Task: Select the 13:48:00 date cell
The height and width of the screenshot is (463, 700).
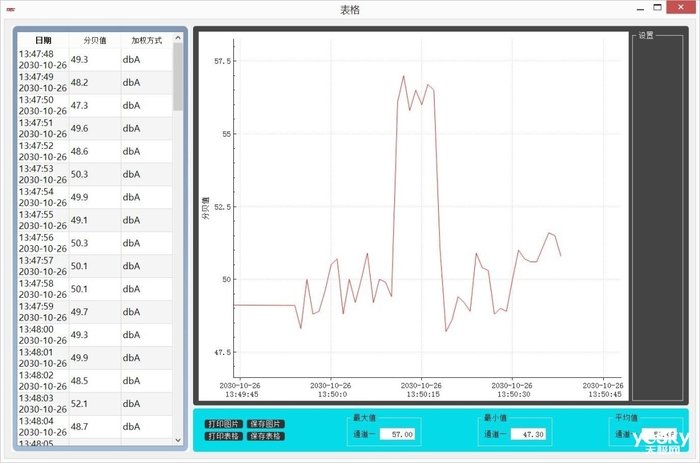Action: (x=43, y=335)
